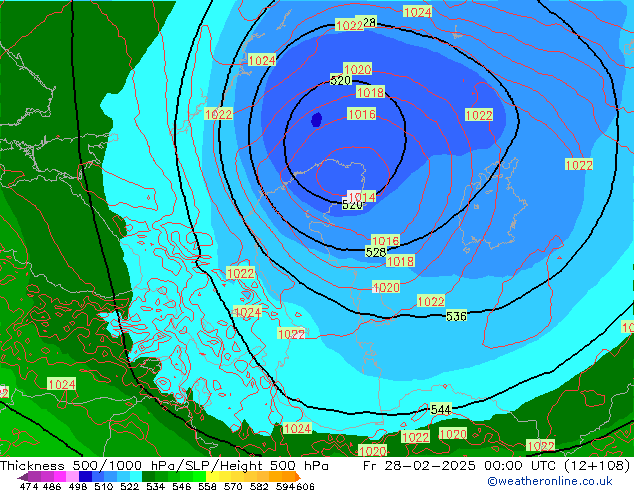The height and width of the screenshot is (490, 634).
Task: Click the map title 'Thickness 500/1000 hPa/SLP/Height 500 hPa'
Action: coord(164,466)
